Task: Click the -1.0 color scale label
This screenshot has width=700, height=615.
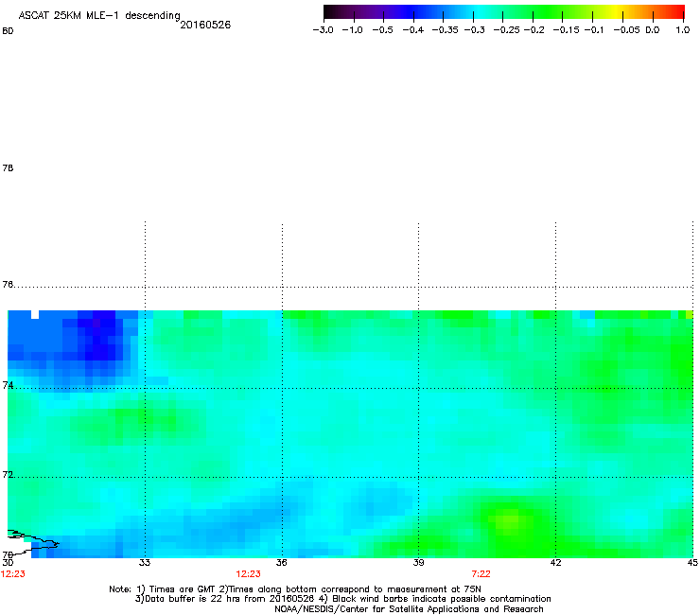Action: pyautogui.click(x=352, y=30)
